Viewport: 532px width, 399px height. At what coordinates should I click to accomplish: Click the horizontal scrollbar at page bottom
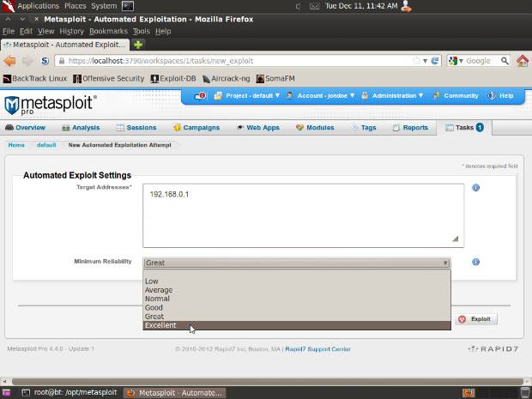pos(267,381)
